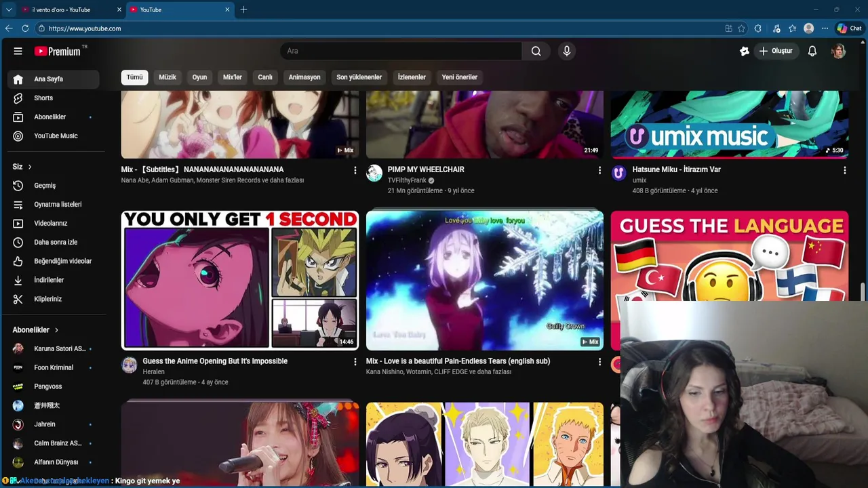Open YouTube Music in sidebar

(x=54, y=136)
